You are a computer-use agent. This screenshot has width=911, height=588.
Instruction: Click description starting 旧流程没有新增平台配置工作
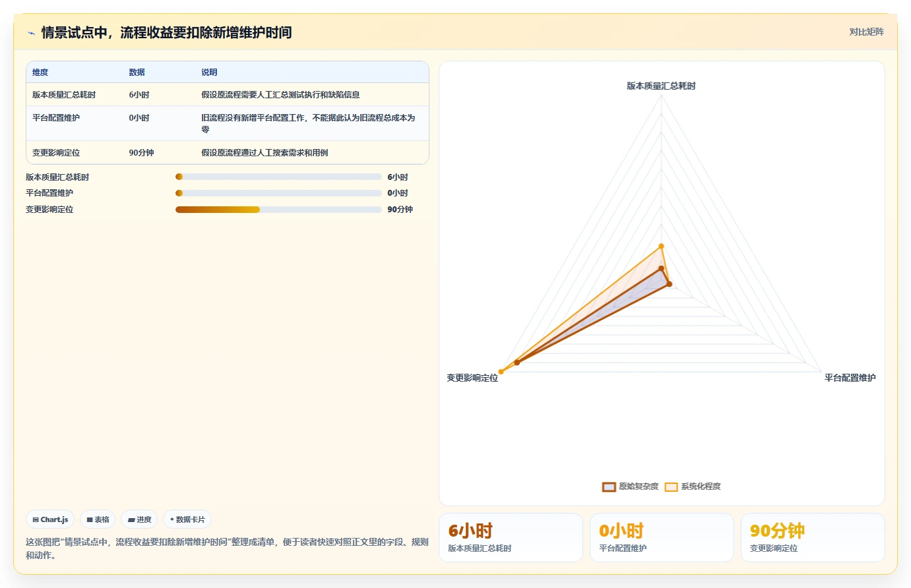(308, 123)
